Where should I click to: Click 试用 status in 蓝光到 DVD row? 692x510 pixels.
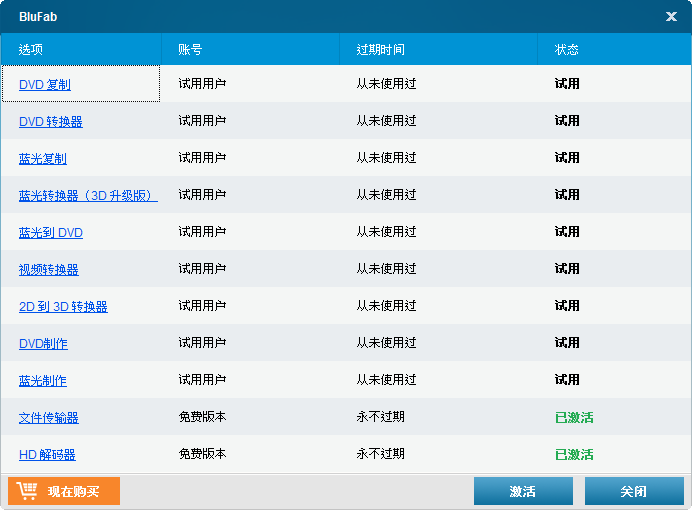pyautogui.click(x=567, y=232)
